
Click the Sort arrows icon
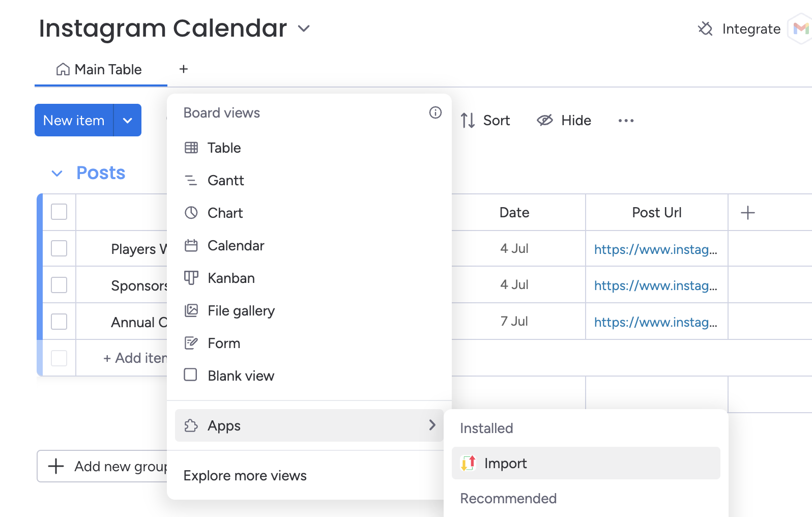click(468, 121)
